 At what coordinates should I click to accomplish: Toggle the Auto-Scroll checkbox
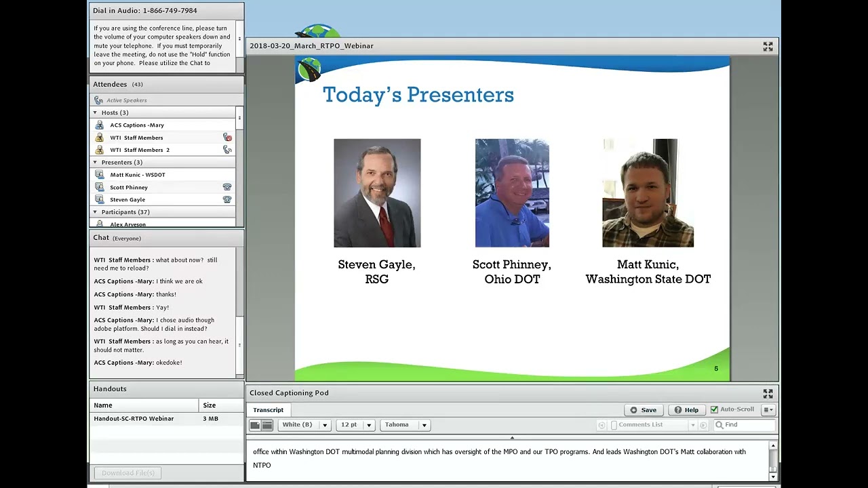(714, 409)
